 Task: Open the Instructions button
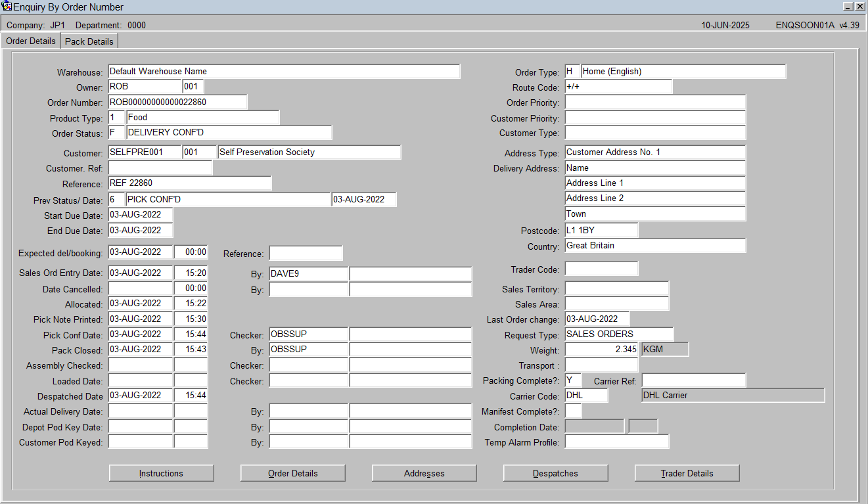pyautogui.click(x=161, y=473)
